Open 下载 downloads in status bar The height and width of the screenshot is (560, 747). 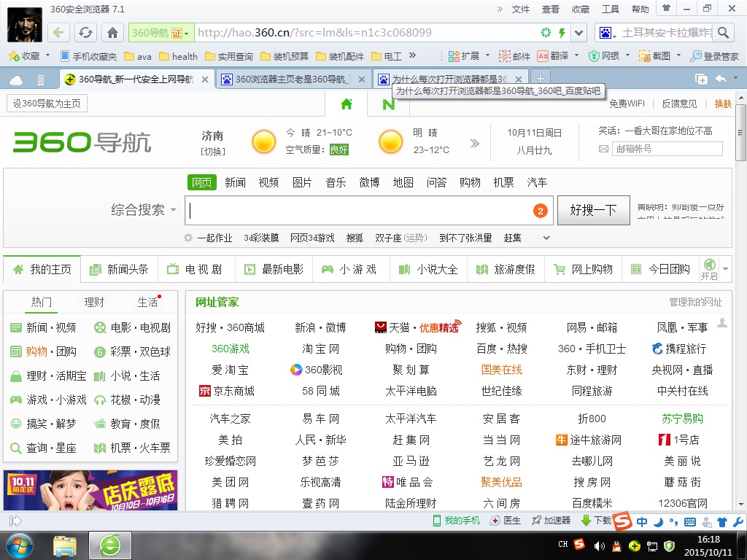click(597, 521)
